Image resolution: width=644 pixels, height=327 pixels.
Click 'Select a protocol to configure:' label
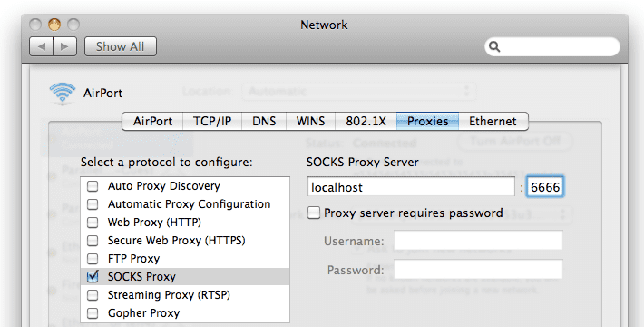pyautogui.click(x=166, y=162)
